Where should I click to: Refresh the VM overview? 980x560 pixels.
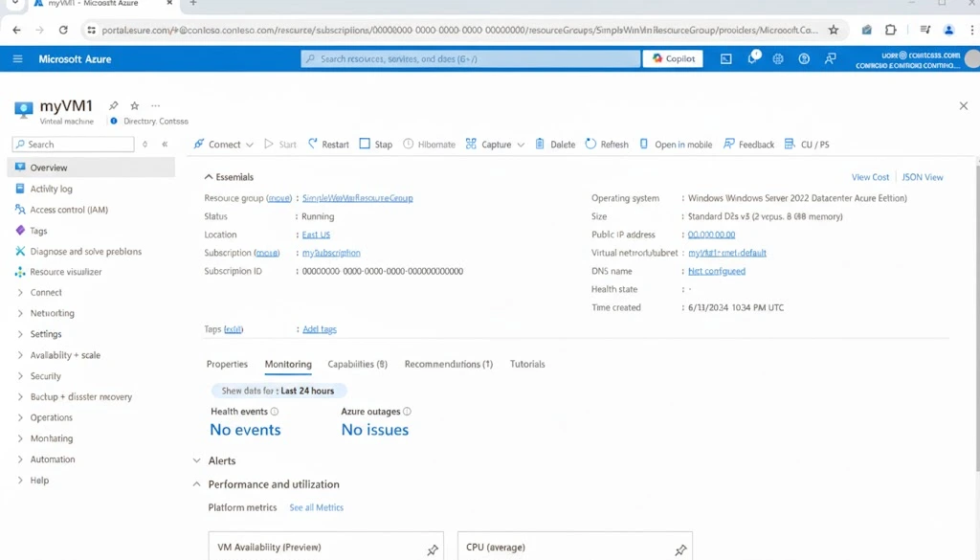click(607, 145)
